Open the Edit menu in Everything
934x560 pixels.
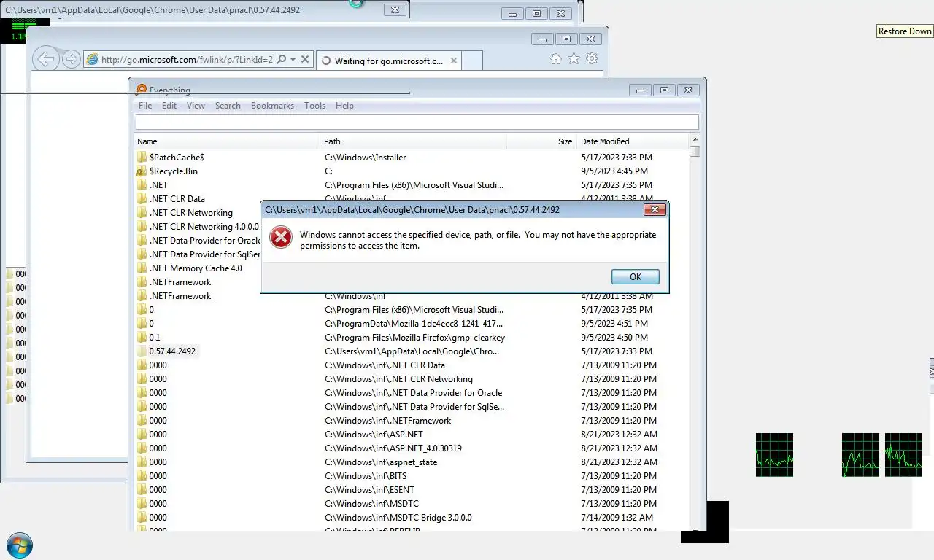pos(169,106)
